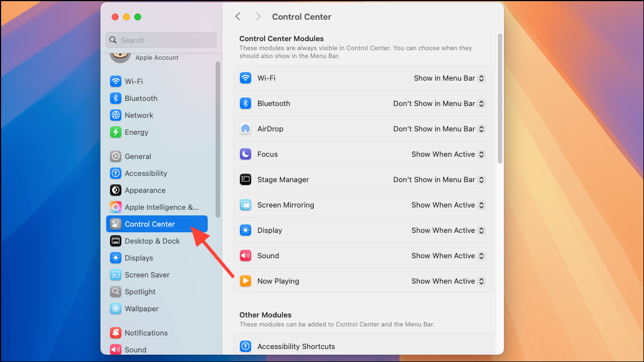
Task: Click the General gear icon in sidebar
Action: [115, 156]
